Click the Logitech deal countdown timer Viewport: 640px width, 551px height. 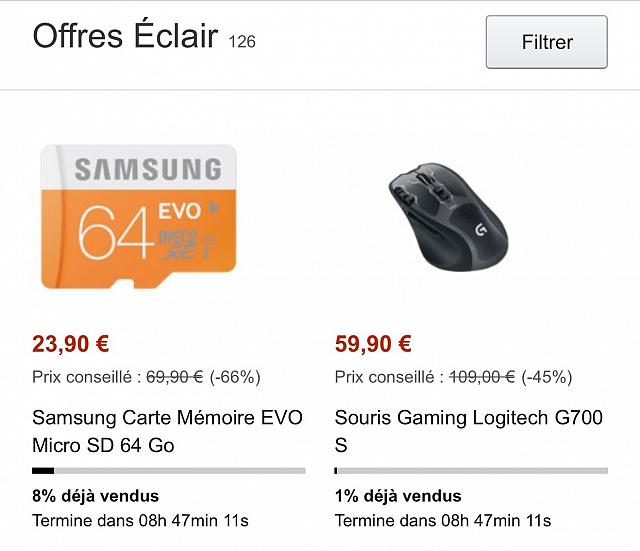442,521
